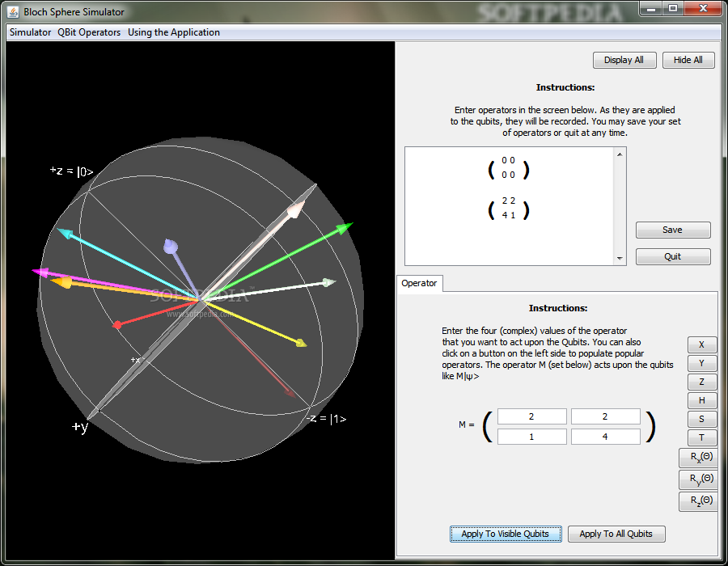Apply operator to all qubits
Image resolution: width=728 pixels, height=566 pixels.
pyautogui.click(x=616, y=534)
